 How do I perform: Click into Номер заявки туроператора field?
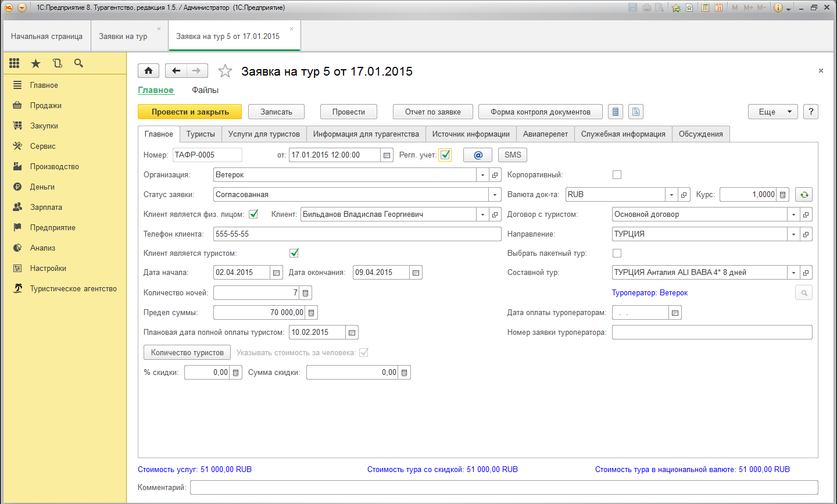[712, 333]
